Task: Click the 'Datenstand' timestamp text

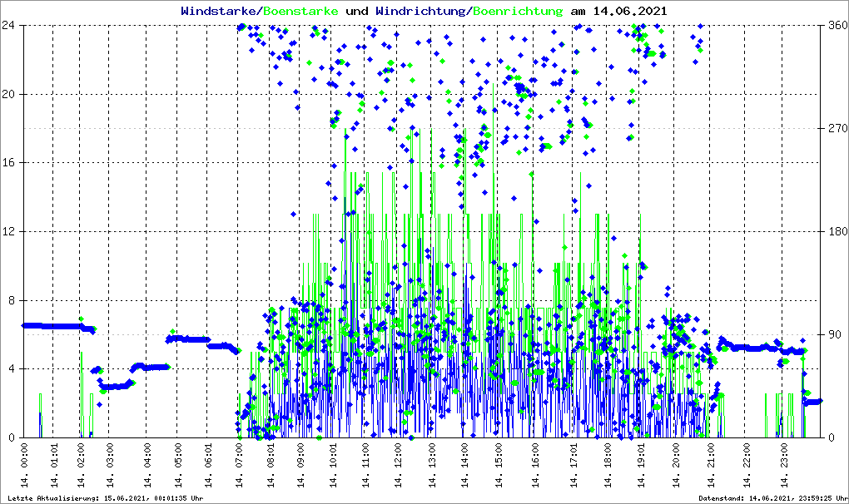Action: [773, 498]
